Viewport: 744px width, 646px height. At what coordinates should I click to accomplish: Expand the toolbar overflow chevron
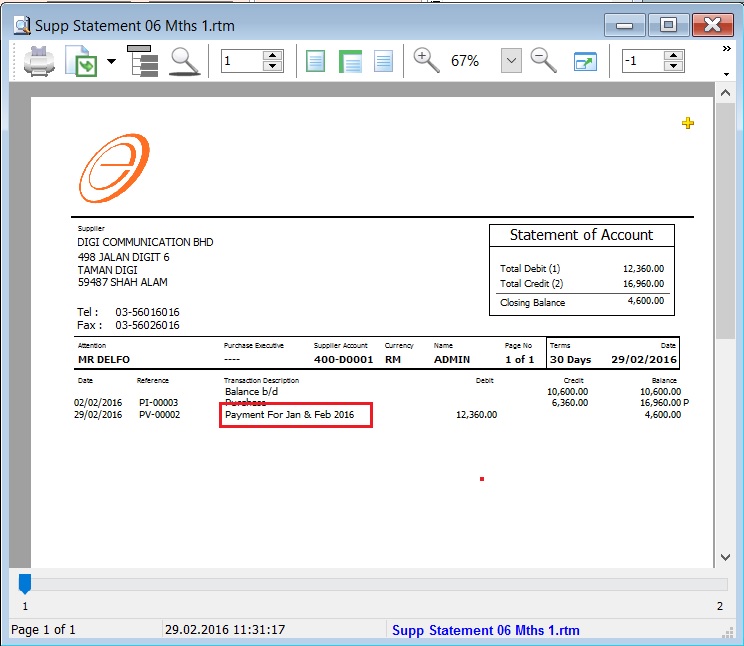point(727,48)
